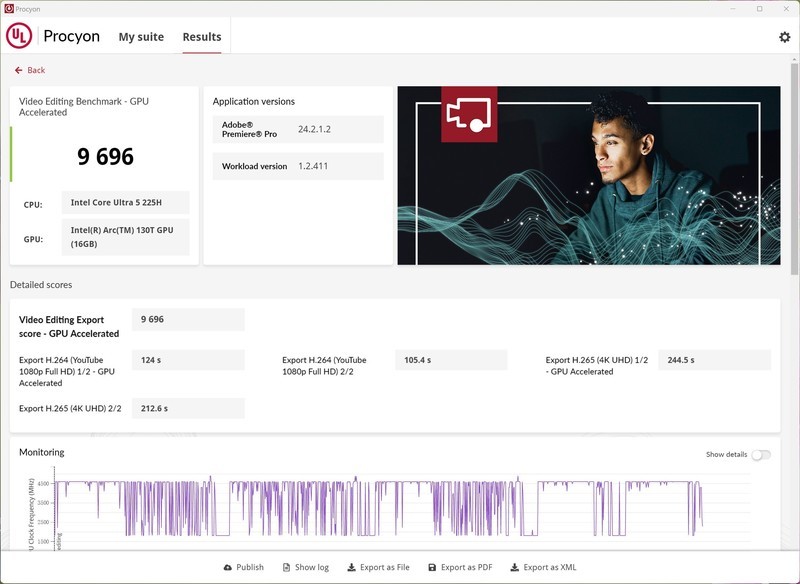Go back using the Back arrow

pyautogui.click(x=30, y=70)
